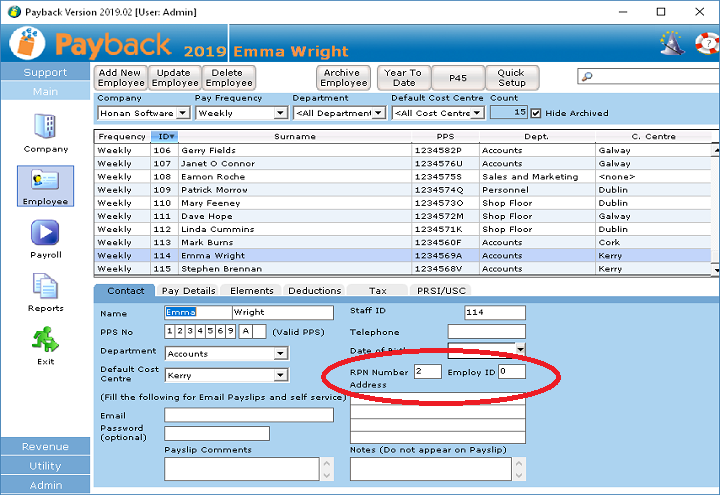This screenshot has height=495, width=720.
Task: Open the Company section icon
Action: 45,128
